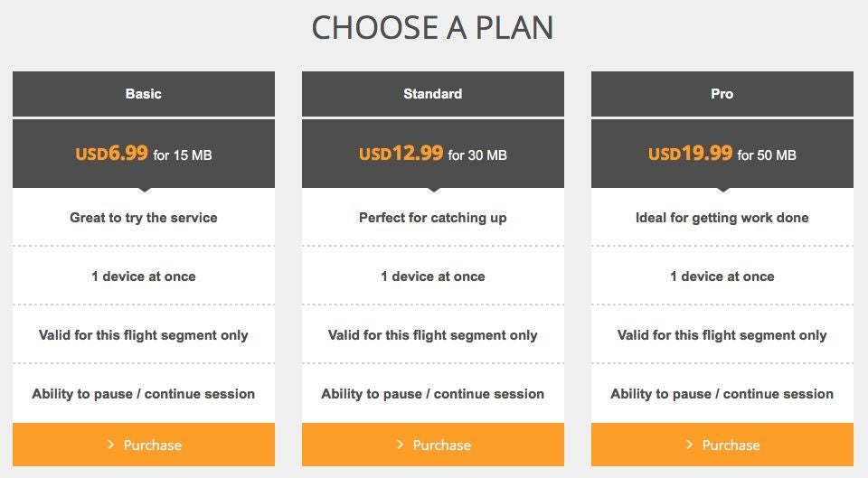Screen dimensions: 868x478
Task: Select the Basic plan header
Action: 144,94
